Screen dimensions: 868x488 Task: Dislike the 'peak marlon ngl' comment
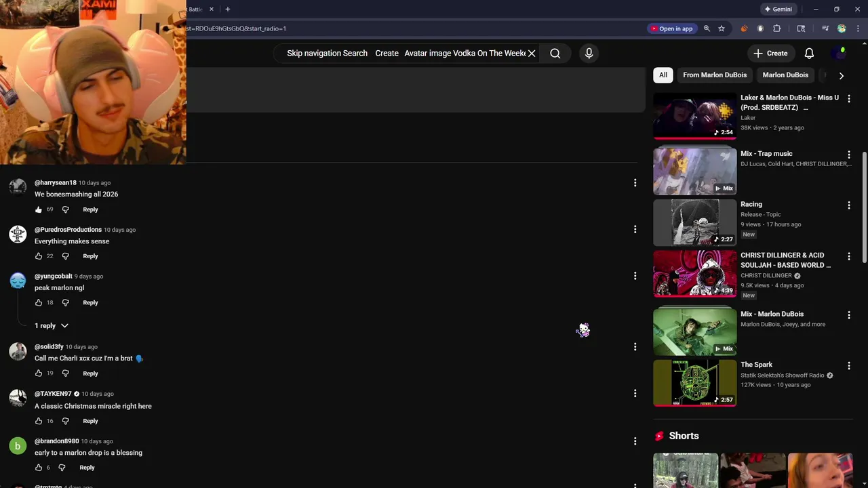65,302
